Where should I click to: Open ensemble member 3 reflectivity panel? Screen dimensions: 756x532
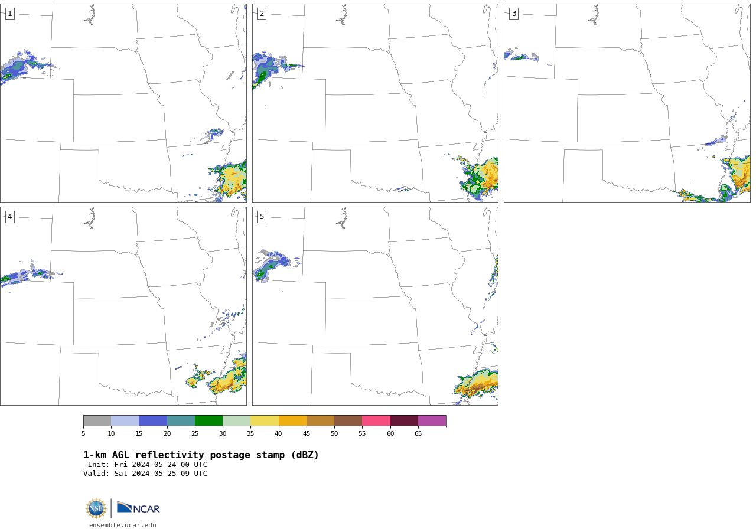coord(627,103)
